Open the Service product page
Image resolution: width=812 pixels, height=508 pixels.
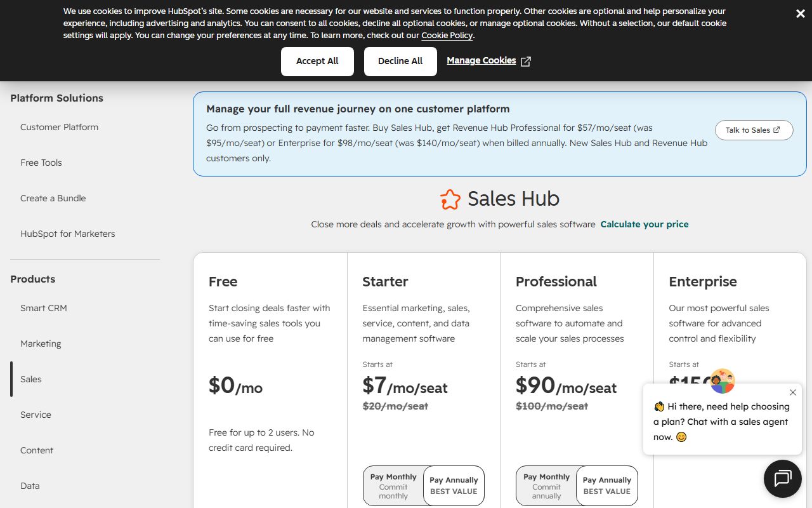pyautogui.click(x=36, y=415)
